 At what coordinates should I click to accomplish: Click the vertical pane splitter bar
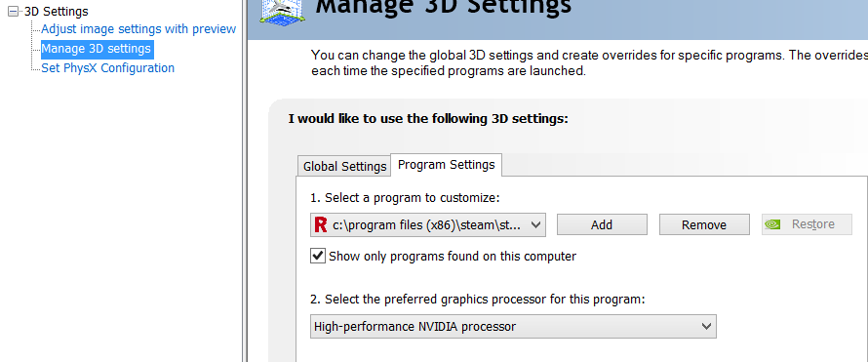click(x=244, y=181)
